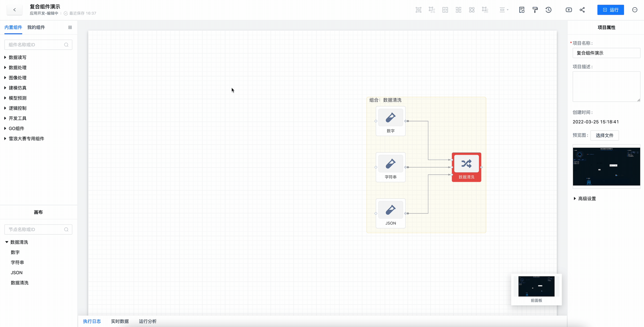The width and height of the screenshot is (644, 327).
Task: Click the video play icon in toolbar
Action: (569, 10)
